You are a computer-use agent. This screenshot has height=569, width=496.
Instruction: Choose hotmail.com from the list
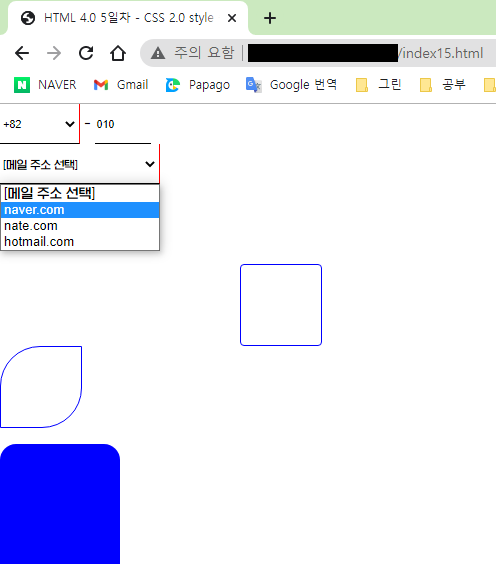tap(80, 242)
